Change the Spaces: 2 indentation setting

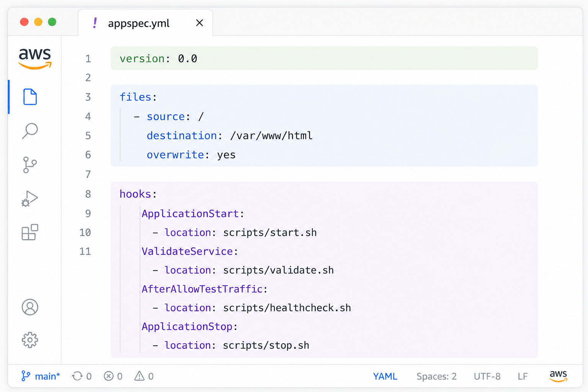436,376
